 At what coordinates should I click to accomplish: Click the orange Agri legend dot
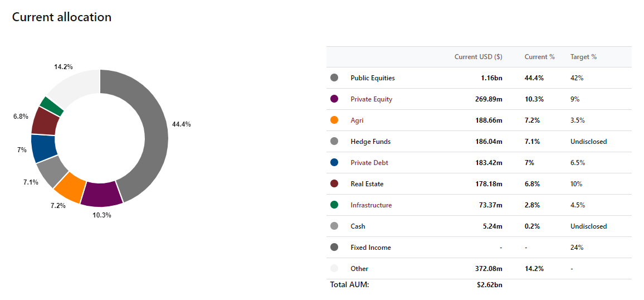point(334,120)
